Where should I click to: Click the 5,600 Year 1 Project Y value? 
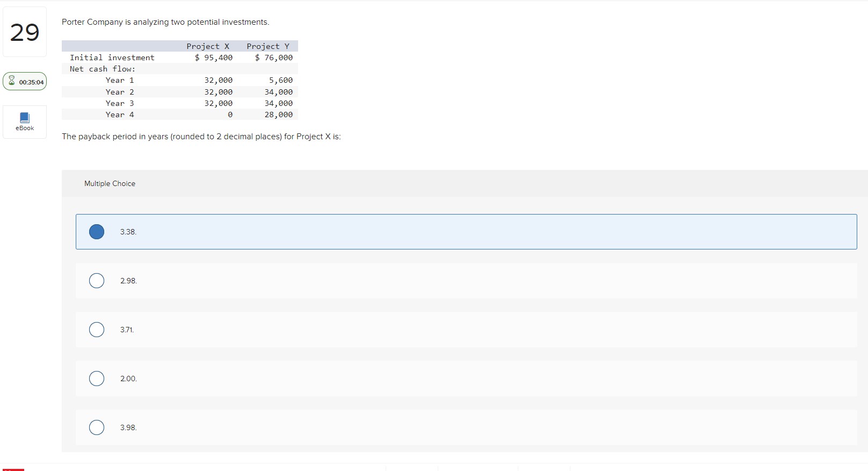click(281, 80)
